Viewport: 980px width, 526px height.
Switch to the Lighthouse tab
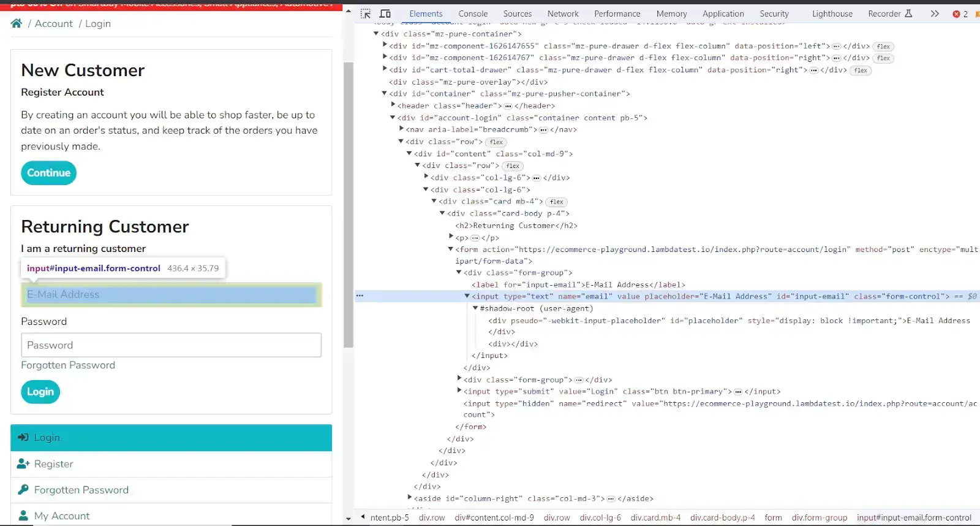tap(832, 13)
